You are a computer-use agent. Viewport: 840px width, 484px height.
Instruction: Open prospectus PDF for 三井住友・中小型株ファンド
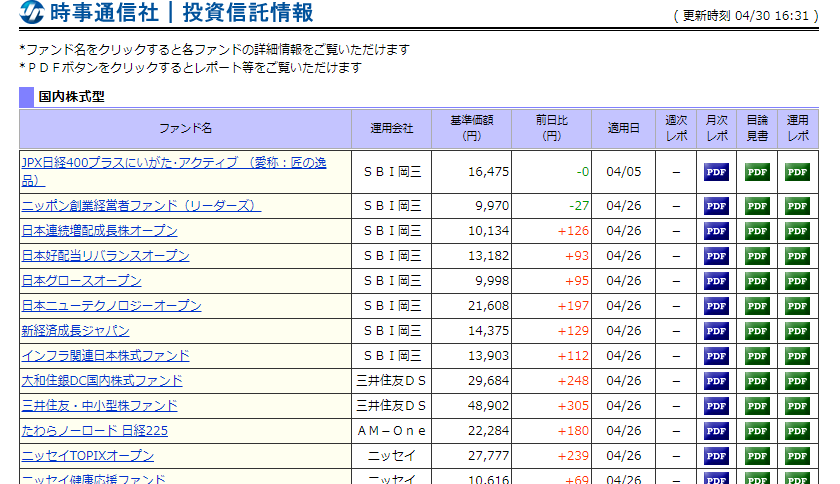757,406
